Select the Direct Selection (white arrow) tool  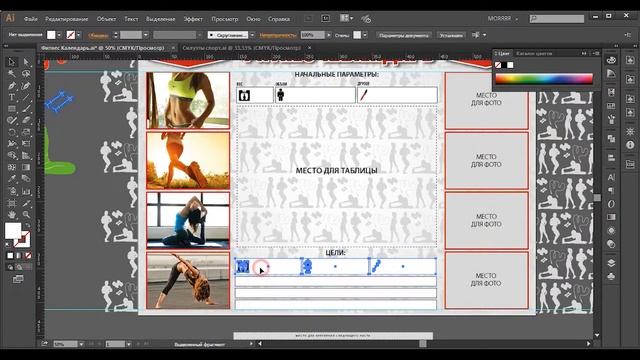26,62
